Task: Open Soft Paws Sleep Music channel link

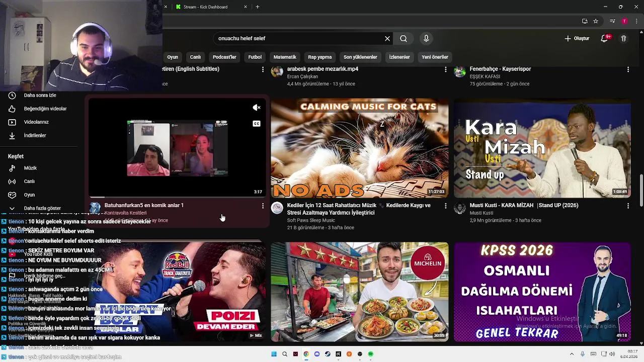Action: (311, 220)
